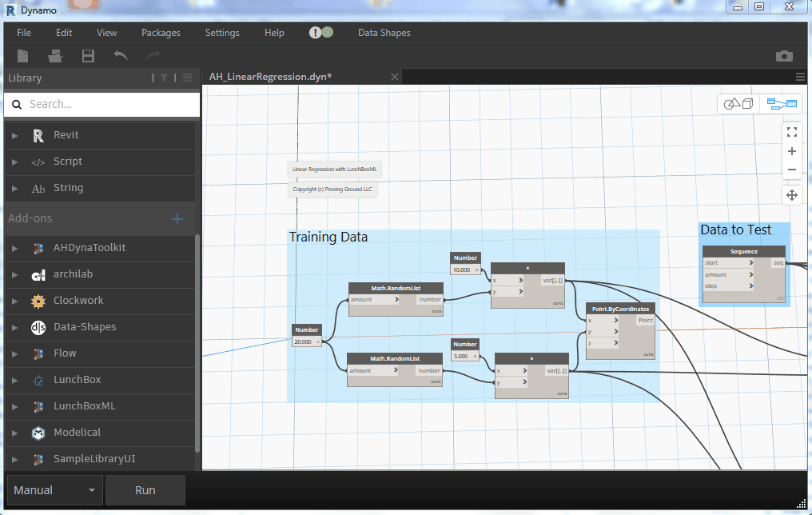The height and width of the screenshot is (515, 812).
Task: Click the Run button
Action: [x=145, y=490]
